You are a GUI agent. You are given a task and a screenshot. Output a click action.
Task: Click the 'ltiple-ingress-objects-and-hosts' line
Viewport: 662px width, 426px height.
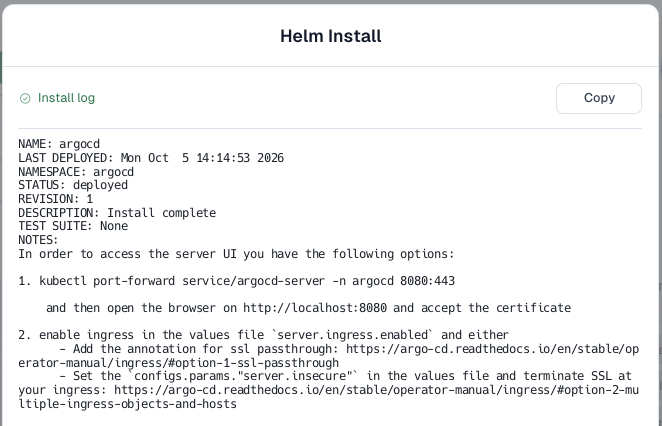128,404
